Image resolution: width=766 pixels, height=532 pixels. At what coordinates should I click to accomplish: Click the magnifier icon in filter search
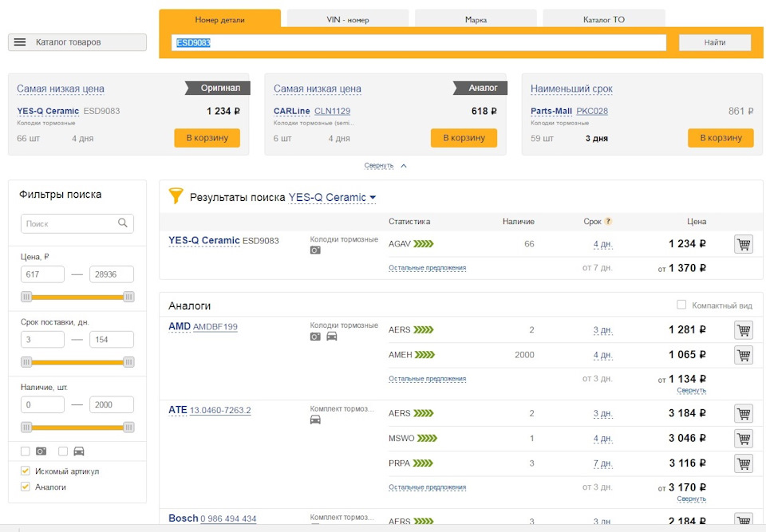point(123,223)
